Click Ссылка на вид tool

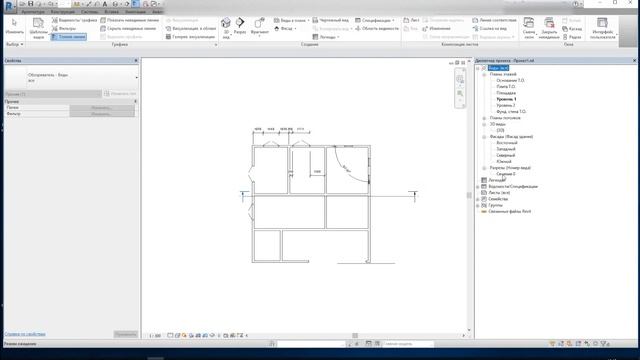(x=490, y=29)
